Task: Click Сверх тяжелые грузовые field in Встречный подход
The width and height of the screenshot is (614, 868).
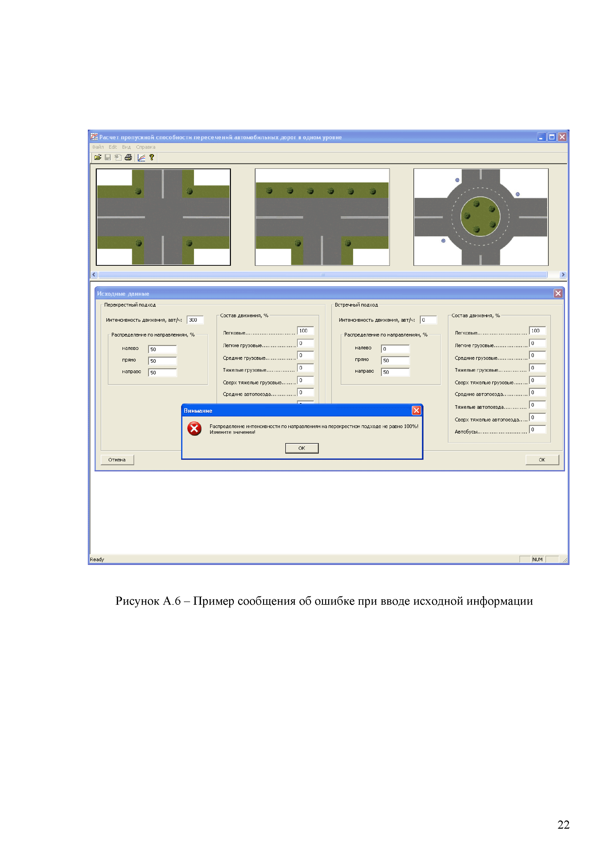Action: click(x=538, y=380)
